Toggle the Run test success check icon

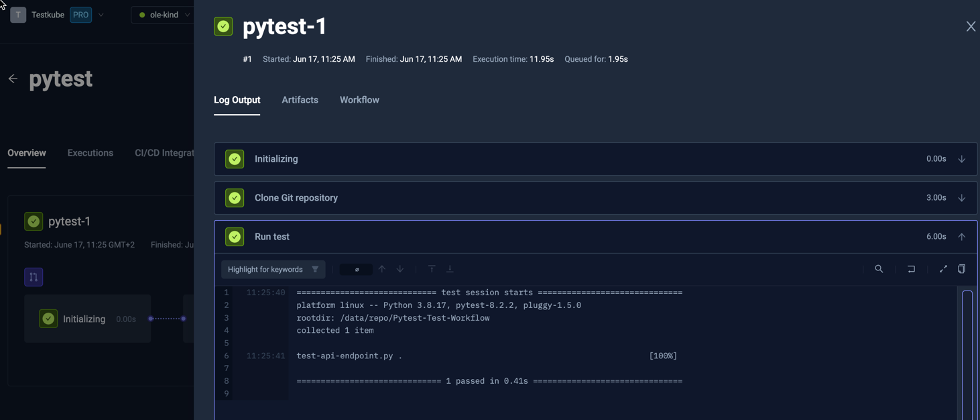point(234,236)
